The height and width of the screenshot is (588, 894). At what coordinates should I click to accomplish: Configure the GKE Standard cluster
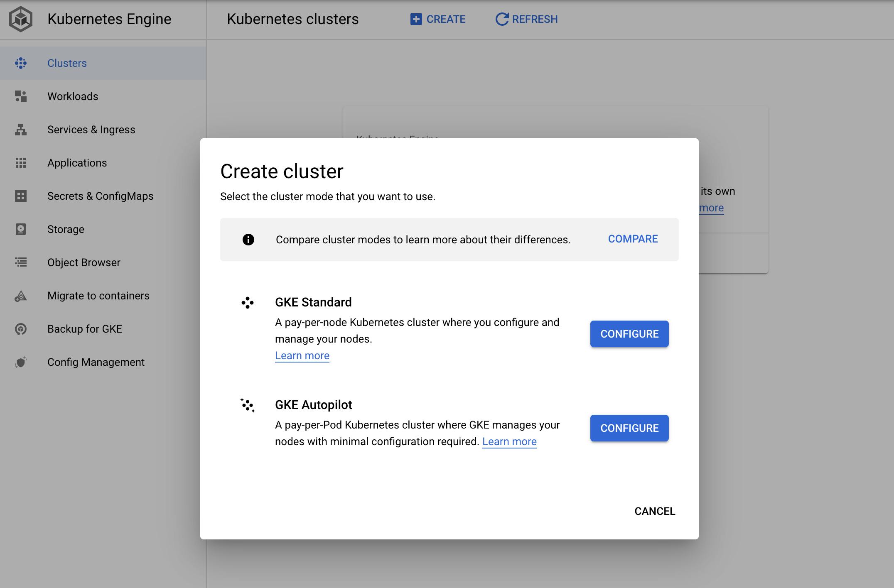click(629, 334)
